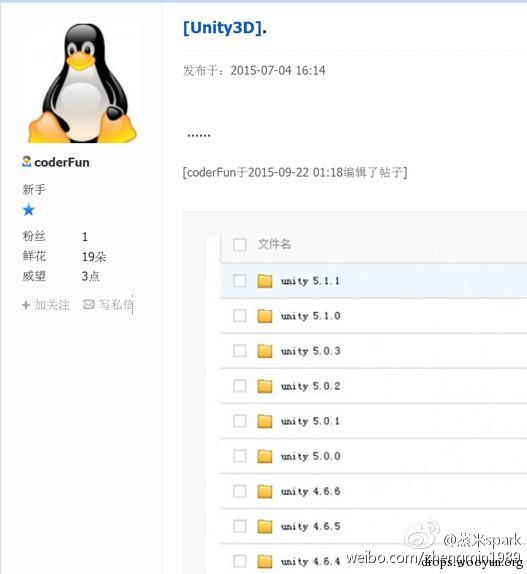Click the plus icon to follow user

click(26, 305)
